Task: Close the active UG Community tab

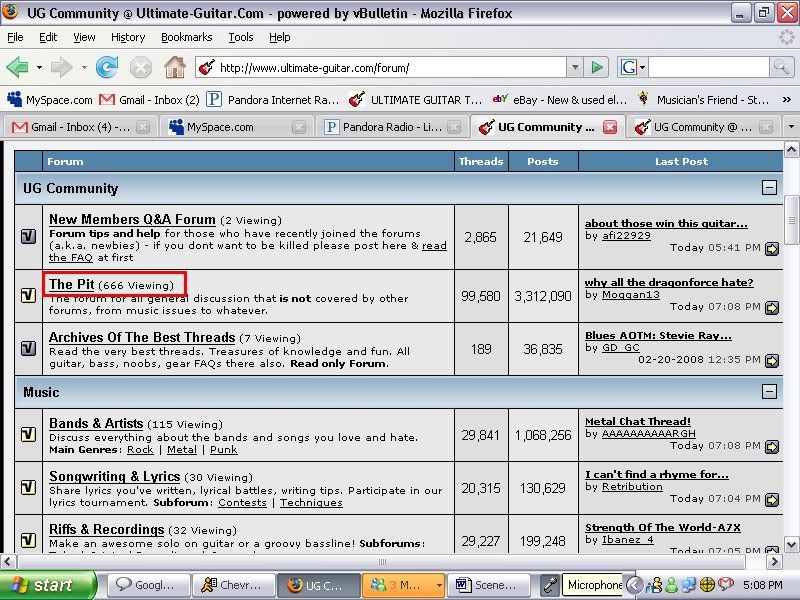Action: [x=610, y=127]
